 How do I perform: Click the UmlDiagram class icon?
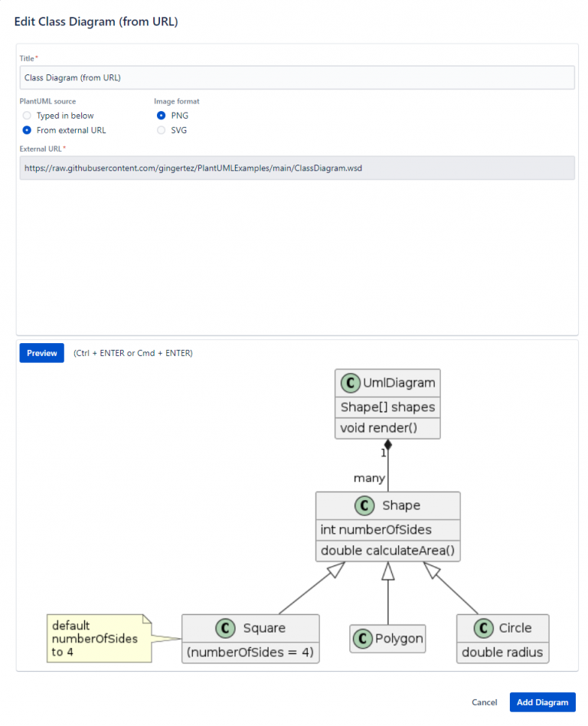coord(350,383)
